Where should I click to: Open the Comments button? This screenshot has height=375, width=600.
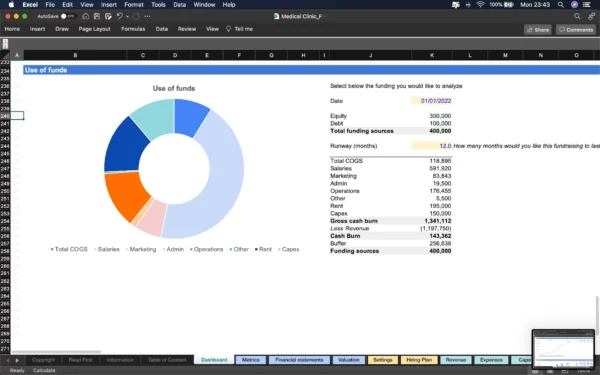pyautogui.click(x=576, y=30)
